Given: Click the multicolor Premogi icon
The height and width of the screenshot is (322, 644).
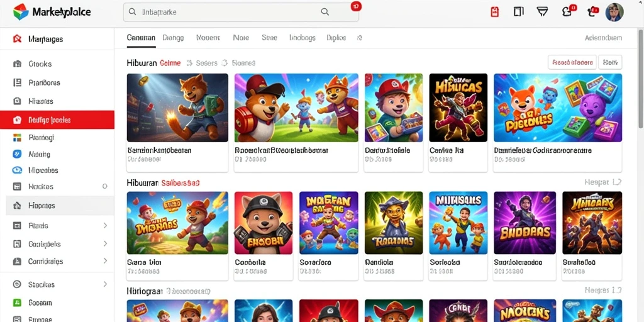Looking at the screenshot, I should [x=17, y=138].
